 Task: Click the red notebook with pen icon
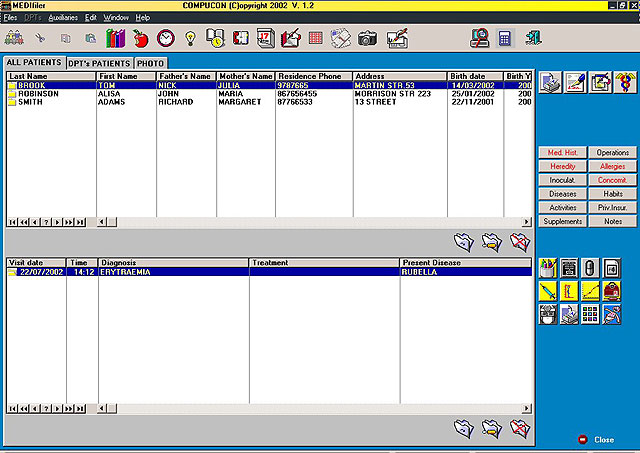coord(291,38)
